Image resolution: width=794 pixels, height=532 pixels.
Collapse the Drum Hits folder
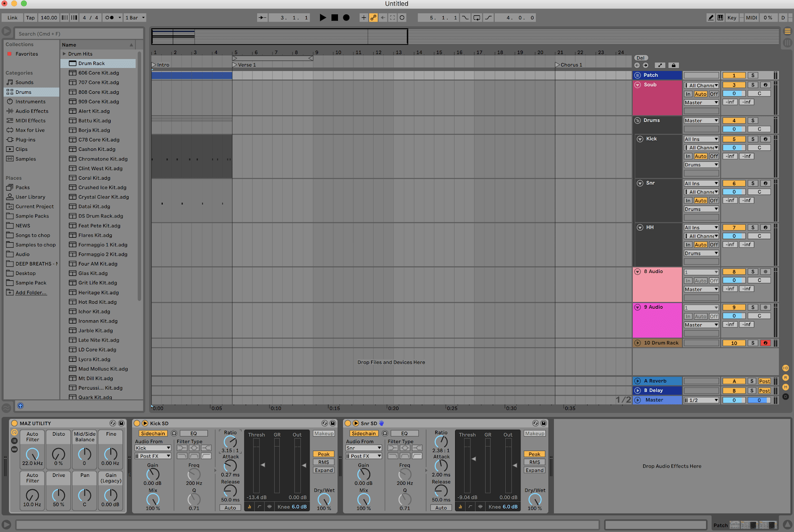point(65,54)
